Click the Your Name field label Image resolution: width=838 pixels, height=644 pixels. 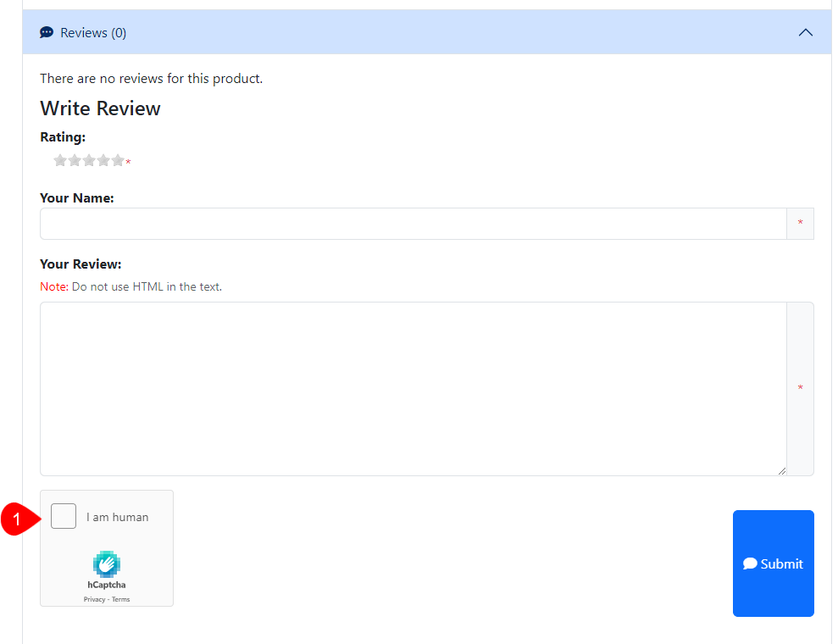point(77,197)
